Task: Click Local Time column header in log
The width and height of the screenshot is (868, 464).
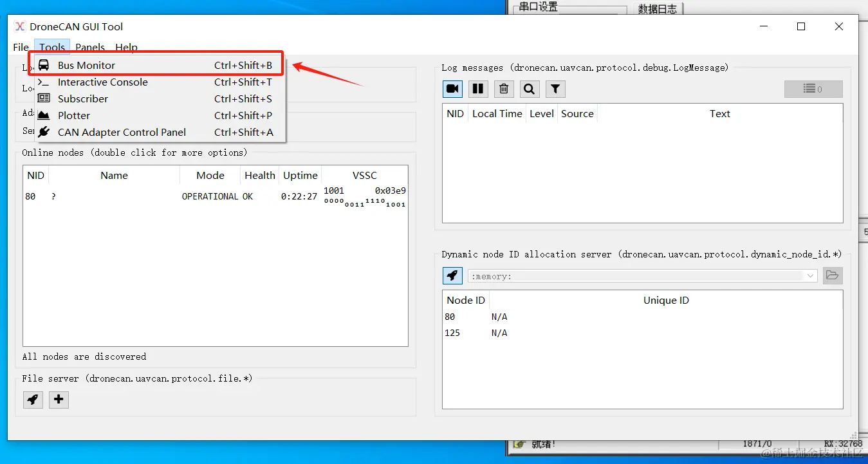Action: [497, 113]
